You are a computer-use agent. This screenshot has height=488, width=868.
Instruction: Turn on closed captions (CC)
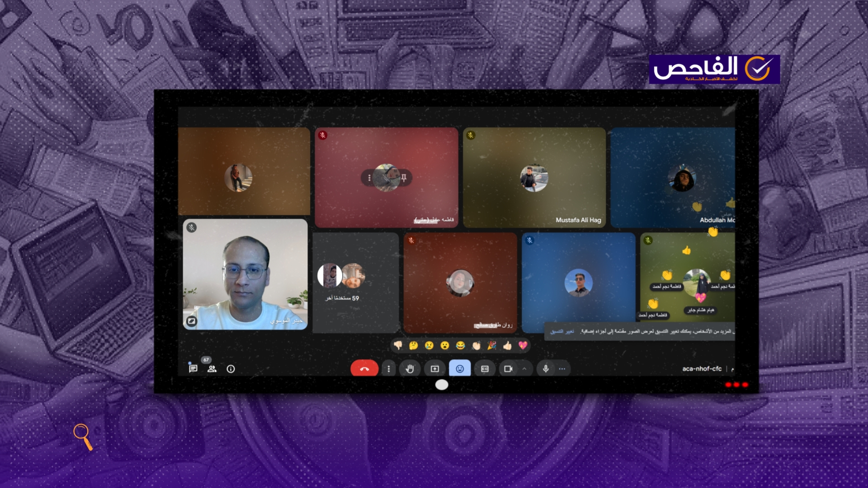(485, 369)
